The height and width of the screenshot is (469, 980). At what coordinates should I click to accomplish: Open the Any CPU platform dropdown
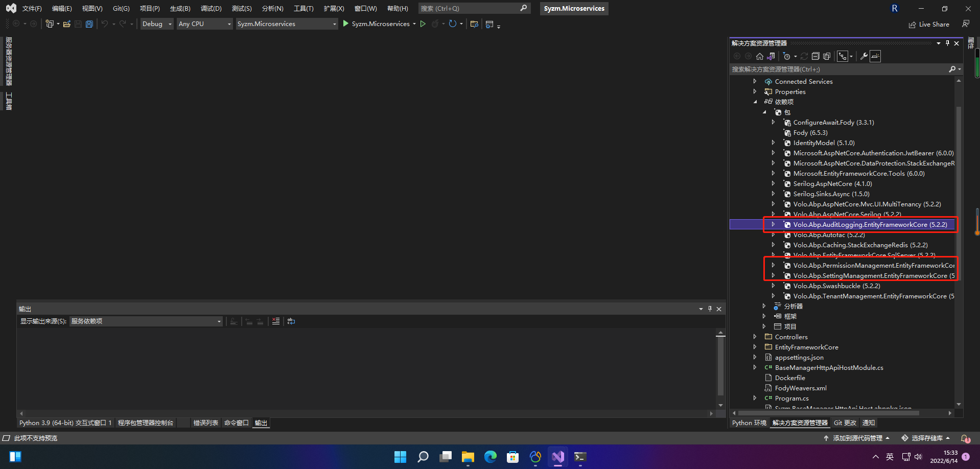pyautogui.click(x=204, y=24)
